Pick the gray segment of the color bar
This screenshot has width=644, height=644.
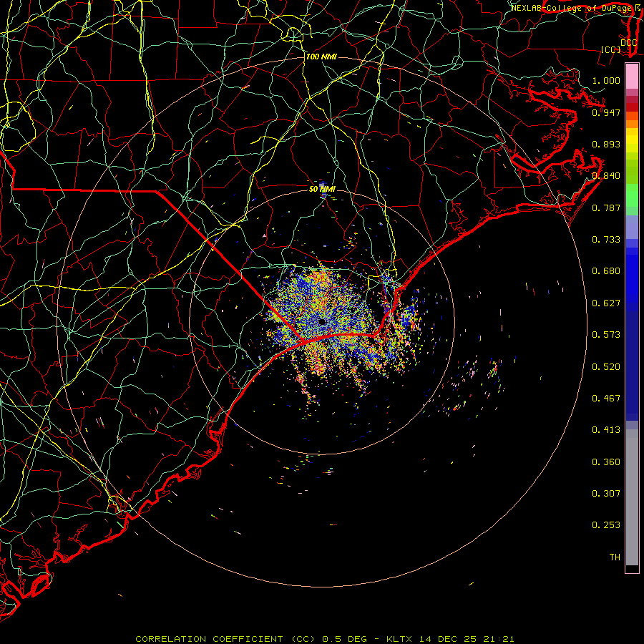pos(632,497)
